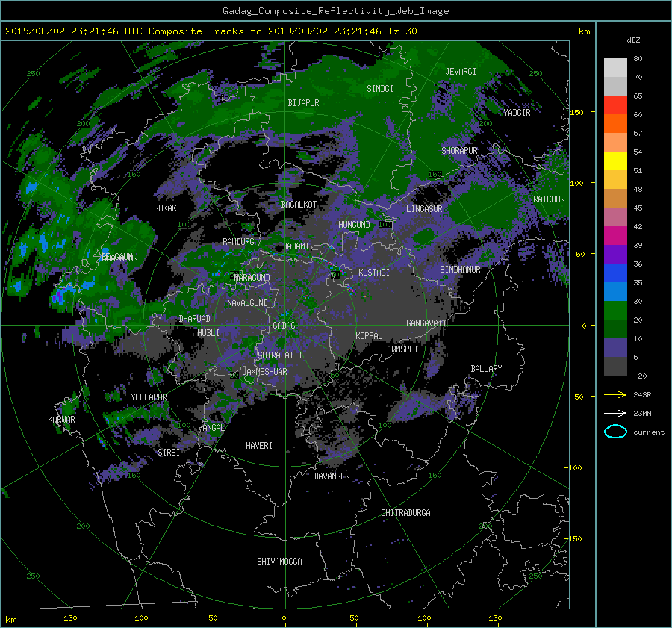Click the KUSTAGI city label
The image size is (672, 628).
pos(374,273)
